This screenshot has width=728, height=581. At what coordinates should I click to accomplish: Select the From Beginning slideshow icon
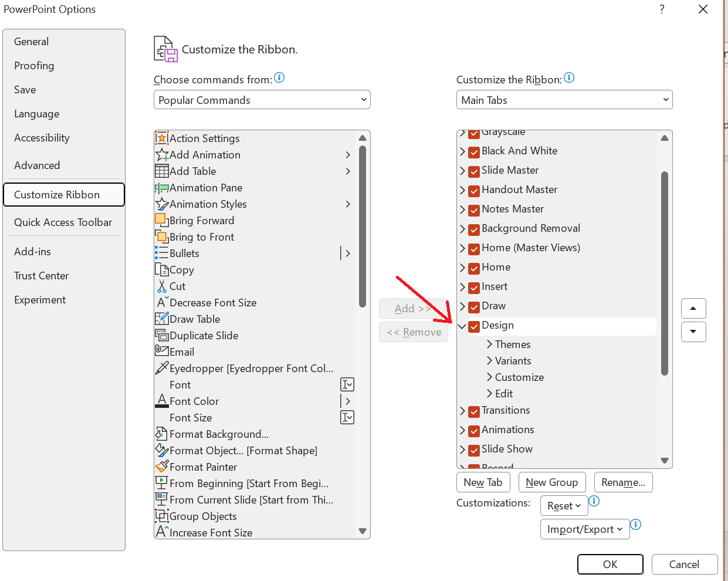pos(161,483)
